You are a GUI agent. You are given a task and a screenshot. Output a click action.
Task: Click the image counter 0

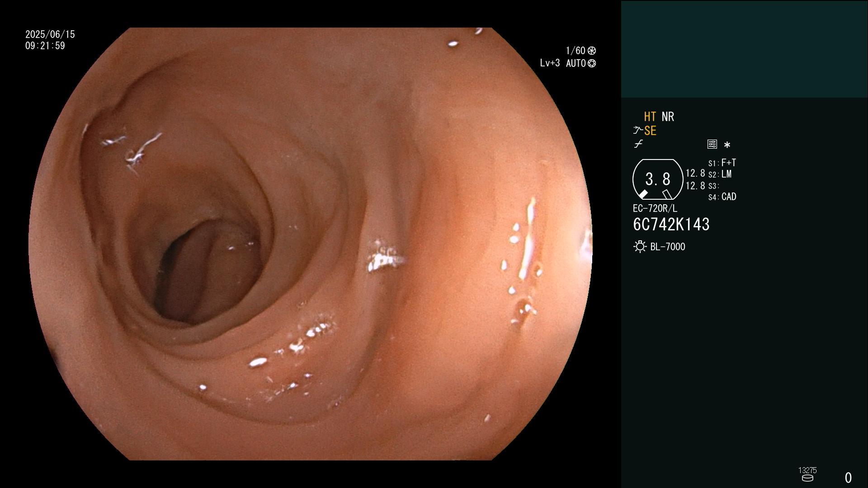point(849,478)
